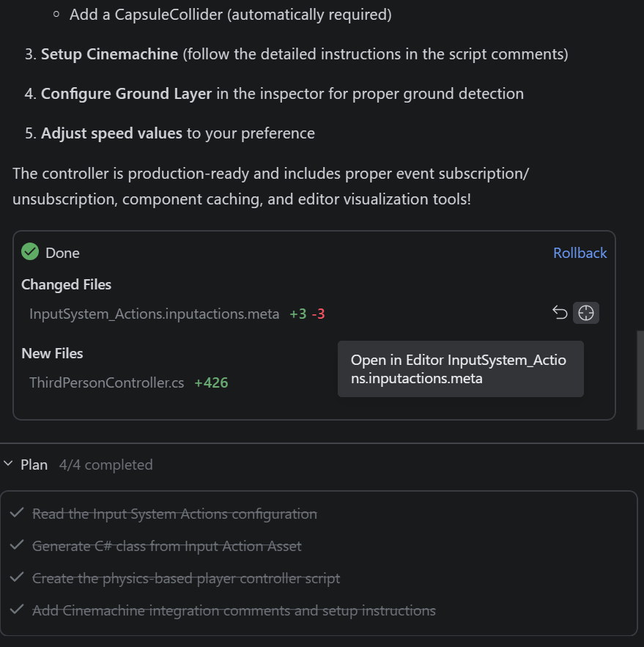Viewport: 644px width, 647px height.
Task: Toggle the "Read the Input System Actions configuration" checkmark
Action: [x=17, y=514]
